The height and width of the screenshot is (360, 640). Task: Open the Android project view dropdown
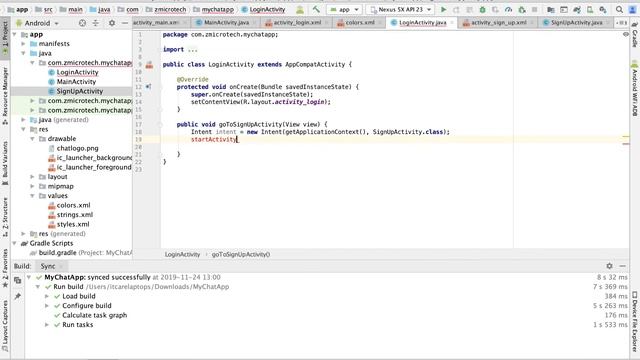37,23
